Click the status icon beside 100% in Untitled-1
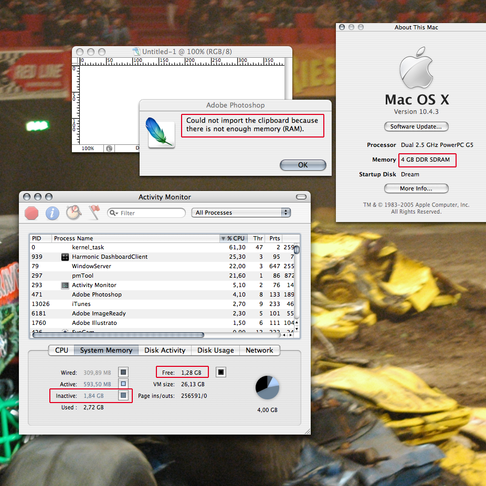 pos(109,148)
